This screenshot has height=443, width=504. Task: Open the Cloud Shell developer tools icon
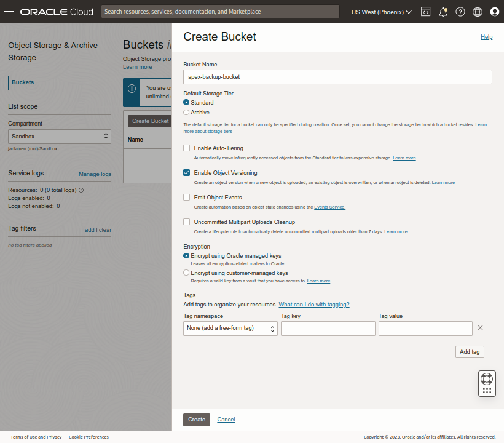click(x=425, y=12)
